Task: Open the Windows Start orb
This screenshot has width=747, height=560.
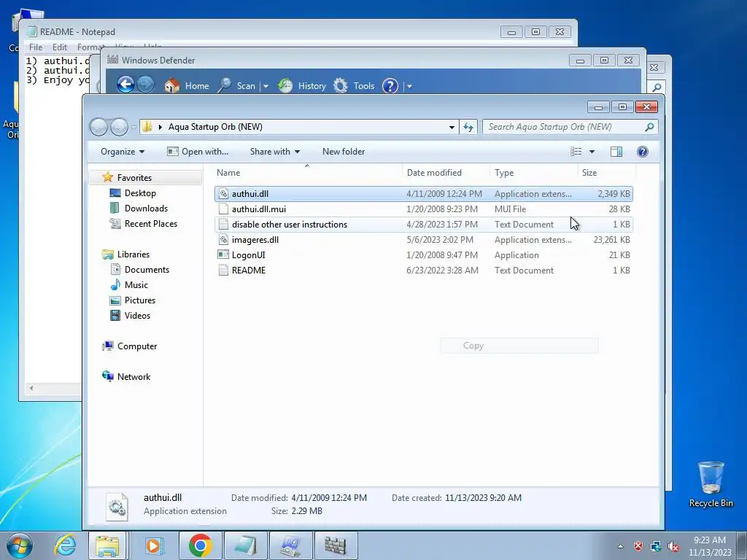Action: [x=20, y=545]
